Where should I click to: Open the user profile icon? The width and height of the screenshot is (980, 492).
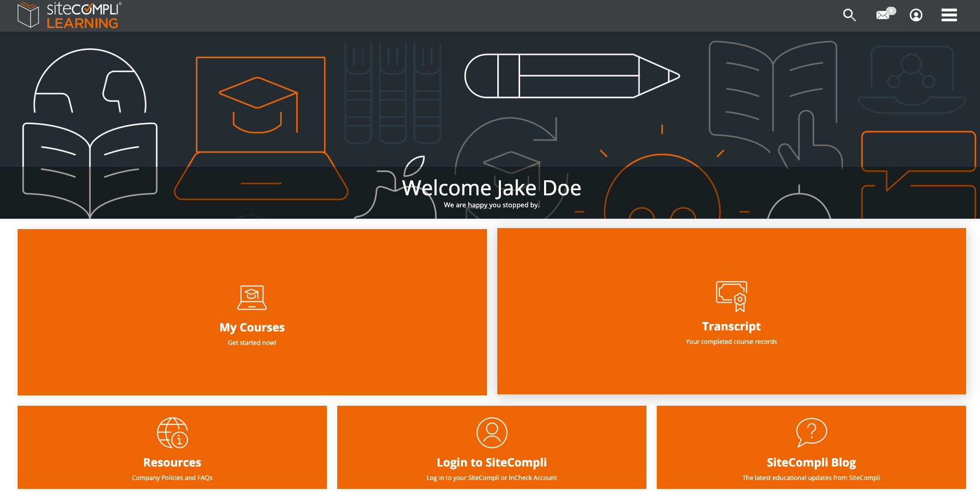(x=916, y=15)
